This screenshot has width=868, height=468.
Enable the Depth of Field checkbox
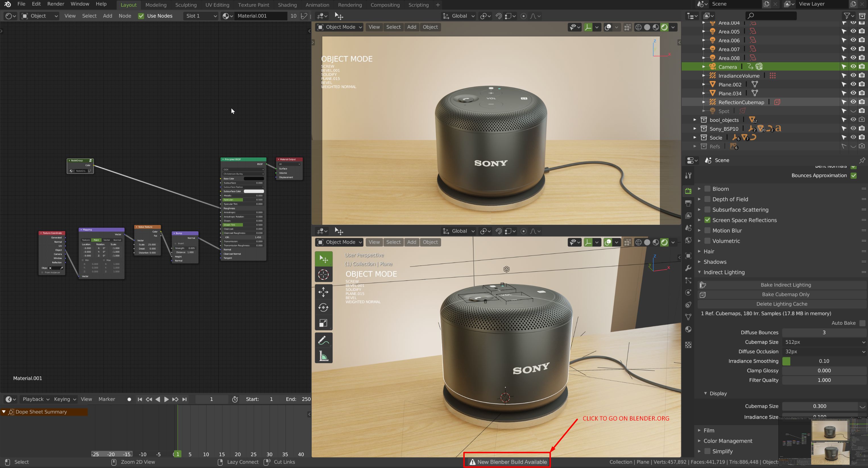click(x=708, y=199)
